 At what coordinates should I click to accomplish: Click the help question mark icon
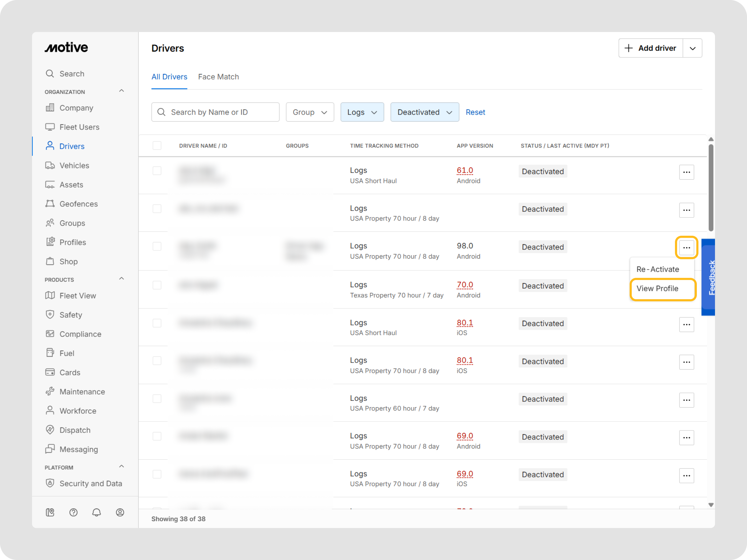[x=73, y=513]
